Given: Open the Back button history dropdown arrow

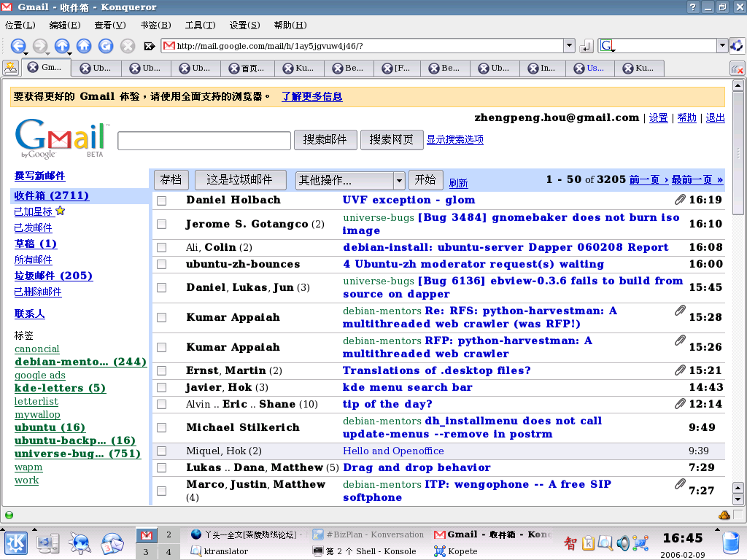Looking at the screenshot, I should 26,53.
